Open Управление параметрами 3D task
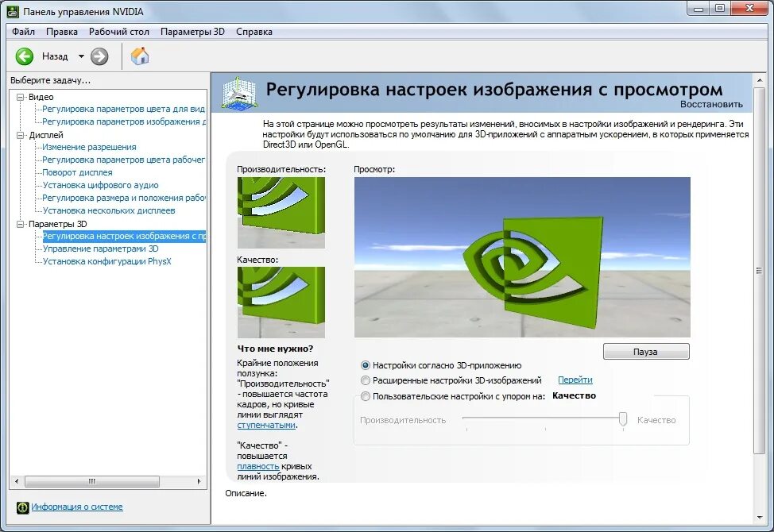 101,249
